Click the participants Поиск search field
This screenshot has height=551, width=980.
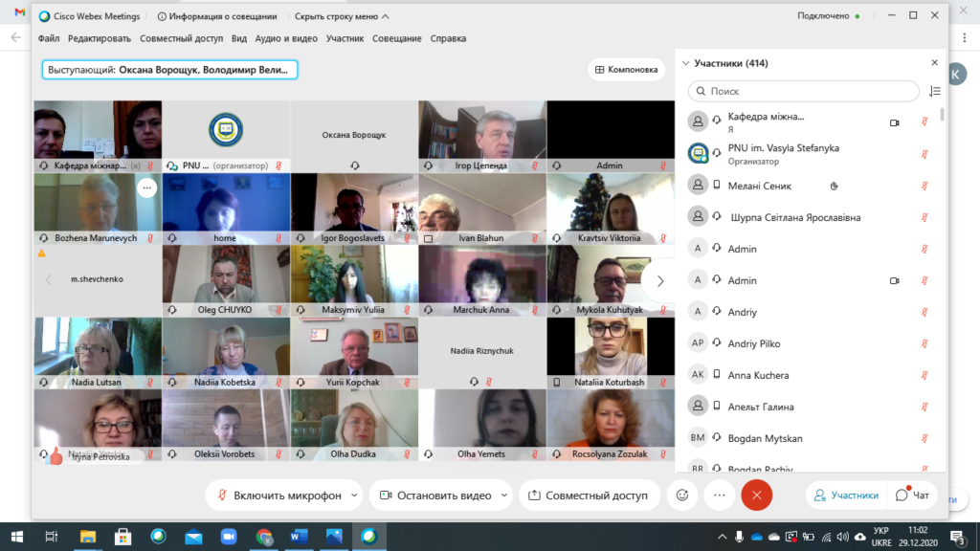click(x=804, y=91)
